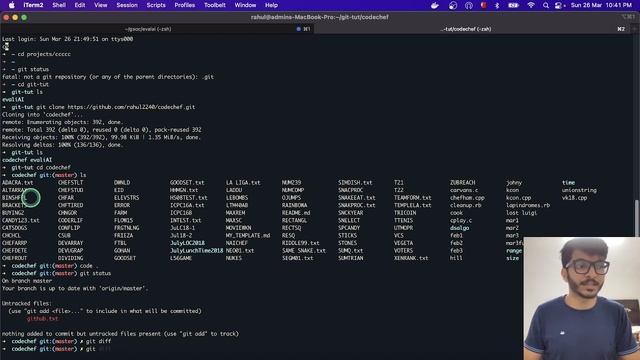640x360 pixels.
Task: Click the README.md file name
Action: click(x=296, y=213)
